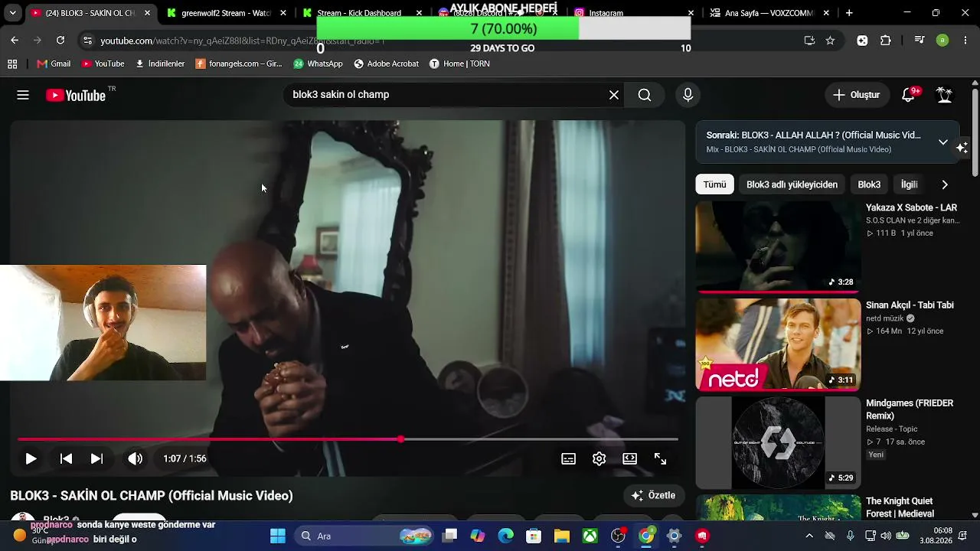
Task: Open the YouTube notifications bell
Action: coord(909,95)
